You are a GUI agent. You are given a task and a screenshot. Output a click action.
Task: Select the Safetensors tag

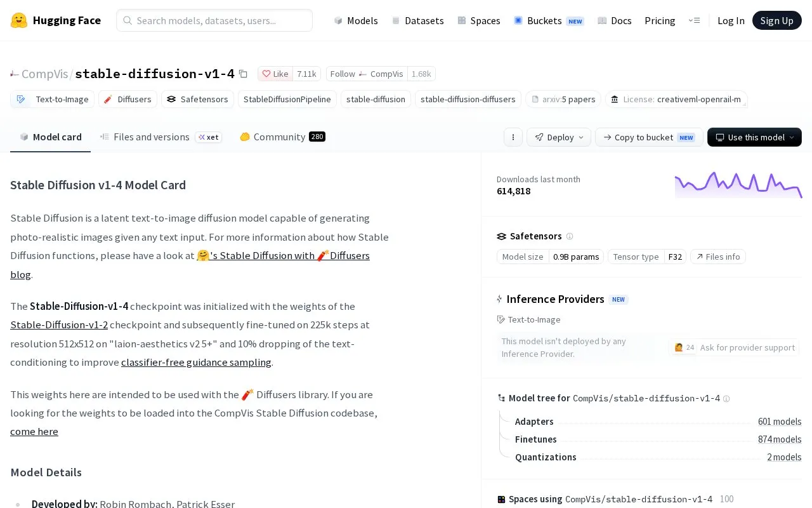[197, 99]
